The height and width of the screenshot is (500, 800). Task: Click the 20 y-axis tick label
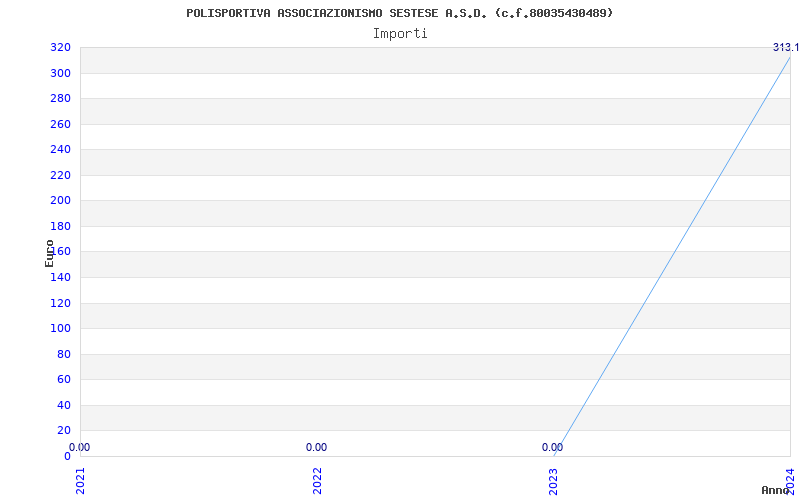coord(64,431)
